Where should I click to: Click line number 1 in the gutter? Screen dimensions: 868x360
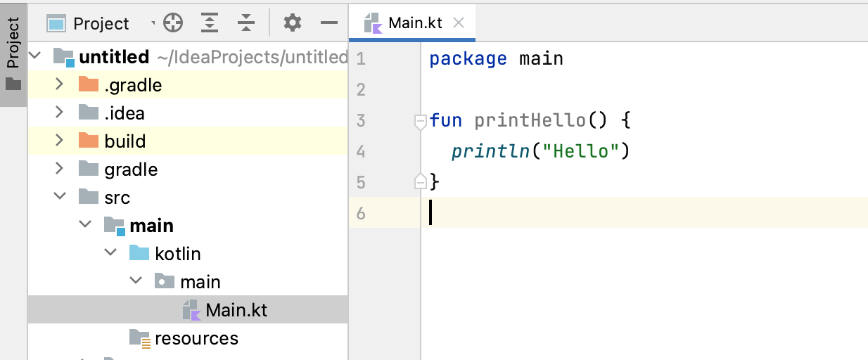[x=361, y=58]
